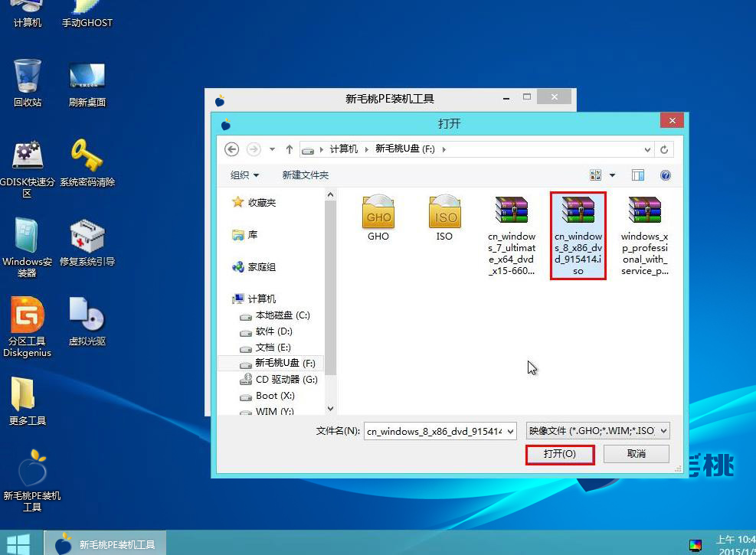
Task: Select CD 驱动器 (G:) drive
Action: point(279,380)
